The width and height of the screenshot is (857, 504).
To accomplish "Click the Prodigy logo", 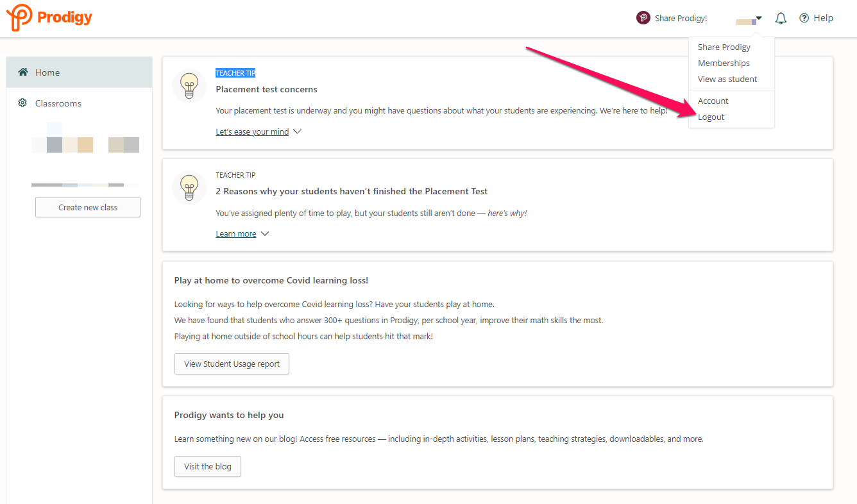I will click(x=49, y=17).
